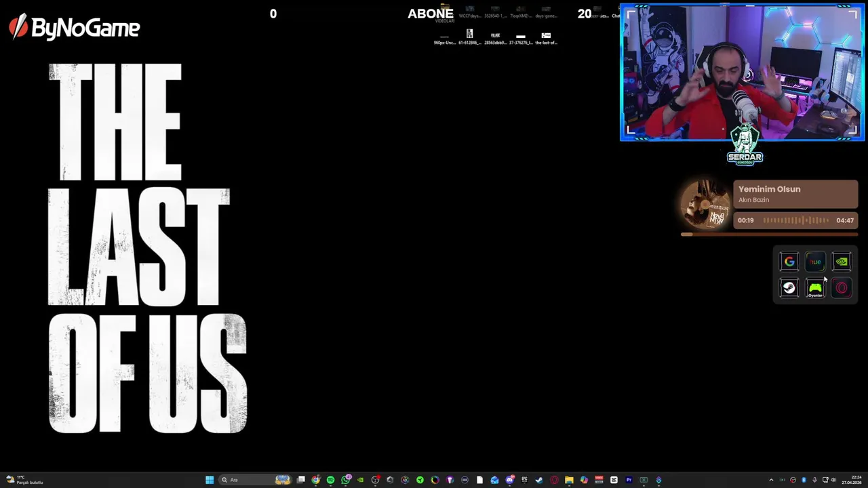Open the Steam shortcut in the widget grid
Screen dimensions: 868x488
click(x=789, y=288)
